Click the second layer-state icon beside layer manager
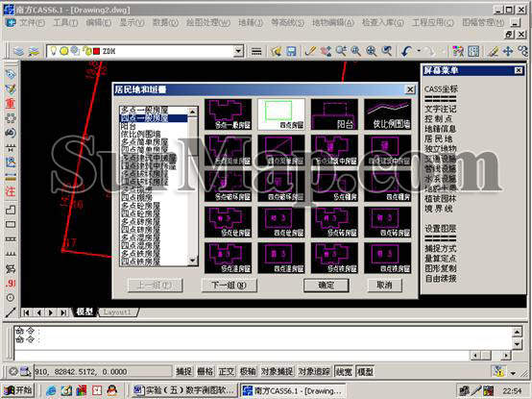The image size is (532, 399). tap(34, 51)
